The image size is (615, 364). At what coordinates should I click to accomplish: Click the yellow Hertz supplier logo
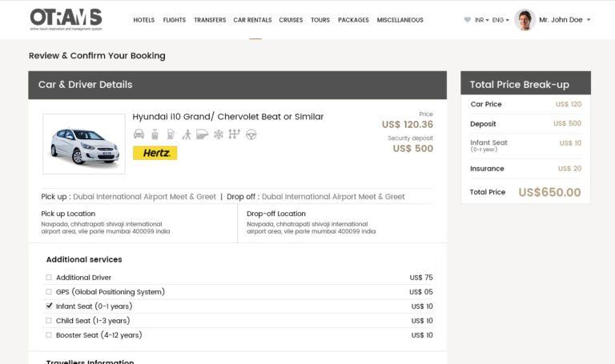tap(155, 153)
